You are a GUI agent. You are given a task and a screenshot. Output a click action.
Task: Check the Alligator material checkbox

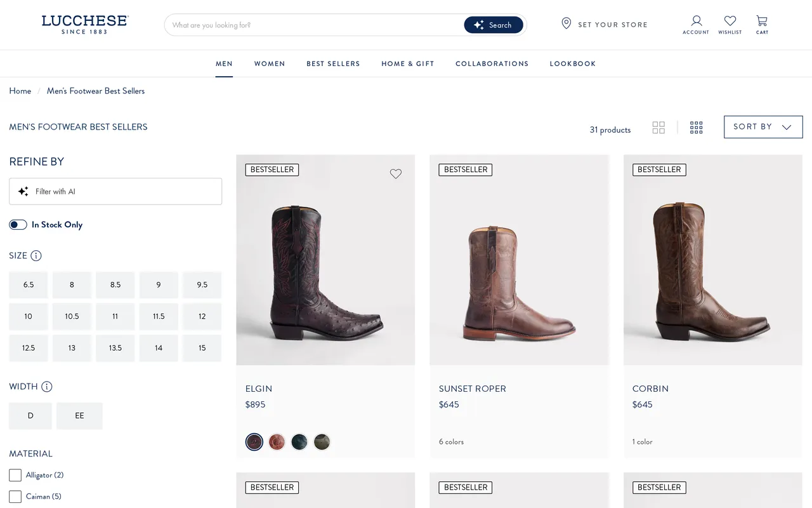(x=15, y=475)
